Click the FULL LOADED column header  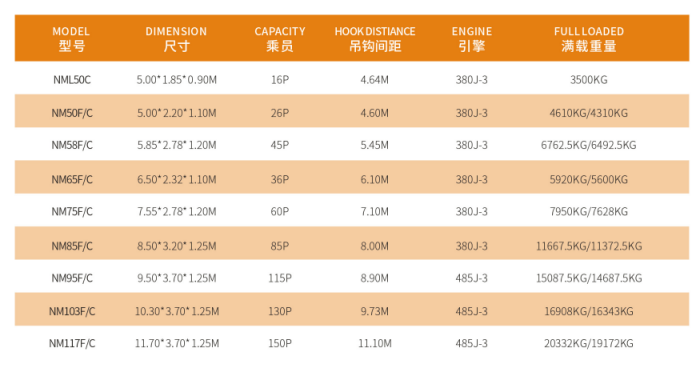589,38
